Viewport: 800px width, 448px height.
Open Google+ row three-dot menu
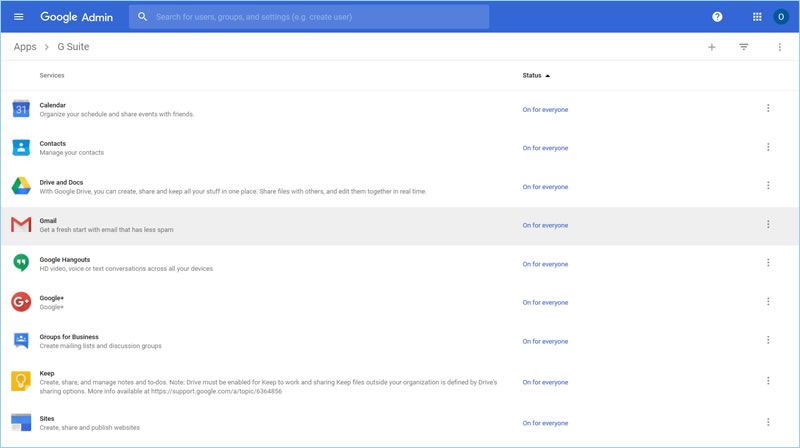pos(768,302)
